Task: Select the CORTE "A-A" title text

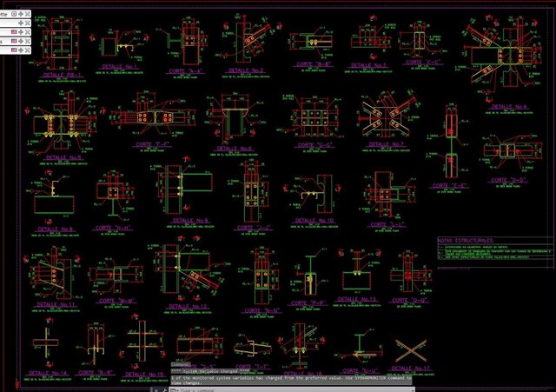Action: pos(185,71)
